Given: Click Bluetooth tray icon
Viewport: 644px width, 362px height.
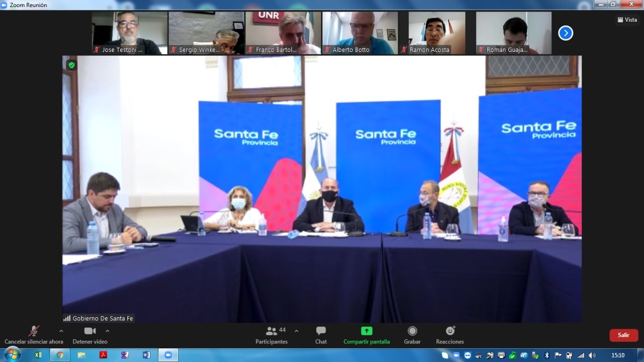Looking at the screenshot, I should pos(547,355).
